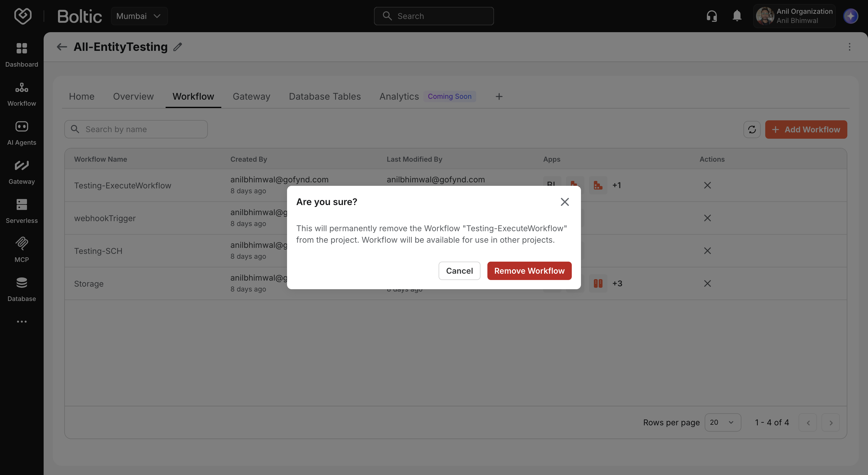
Task: Click the app icon beside +3
Action: tap(598, 283)
